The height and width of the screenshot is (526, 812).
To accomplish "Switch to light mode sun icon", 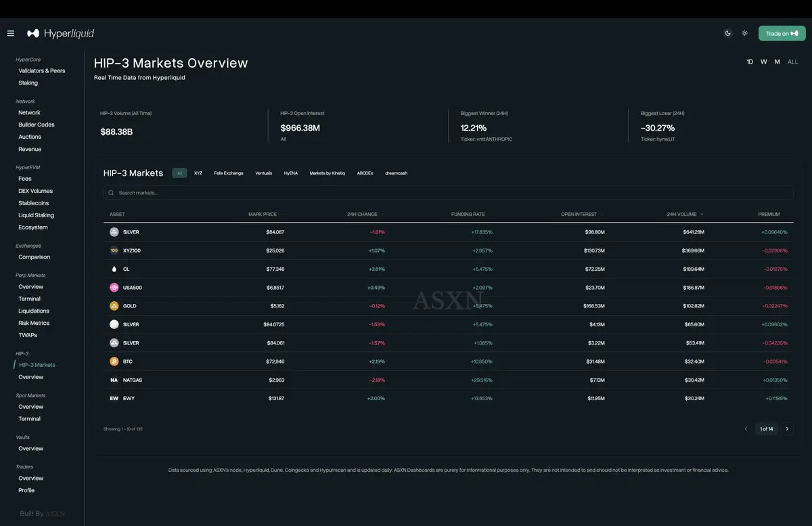I will pyautogui.click(x=745, y=33).
